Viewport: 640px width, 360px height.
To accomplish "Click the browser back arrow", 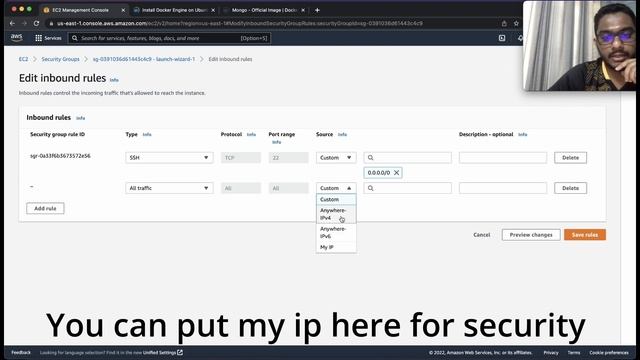I will [x=12, y=24].
